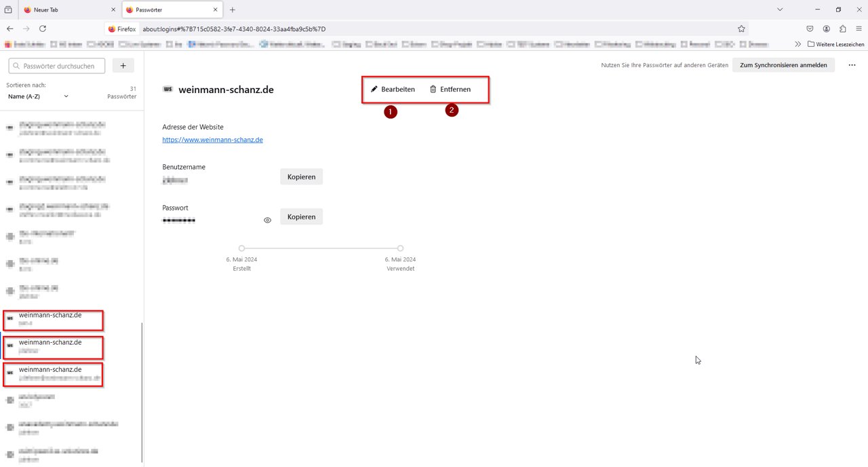
Task: Bookmark this page with the star icon
Action: (741, 29)
